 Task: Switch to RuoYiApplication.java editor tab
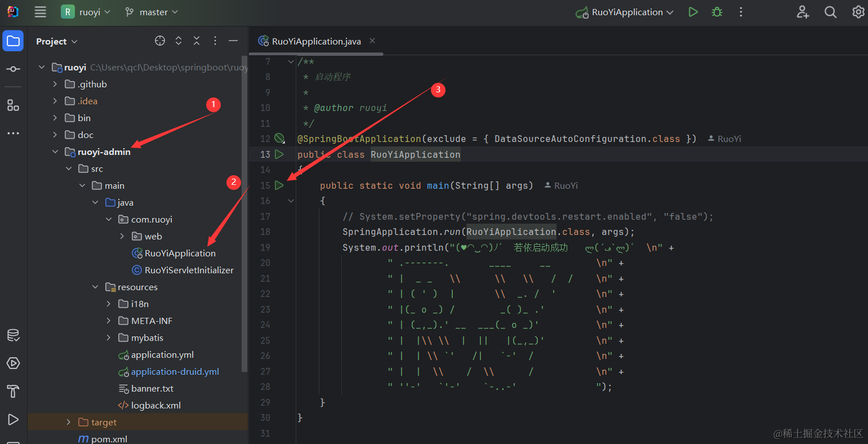(x=315, y=41)
